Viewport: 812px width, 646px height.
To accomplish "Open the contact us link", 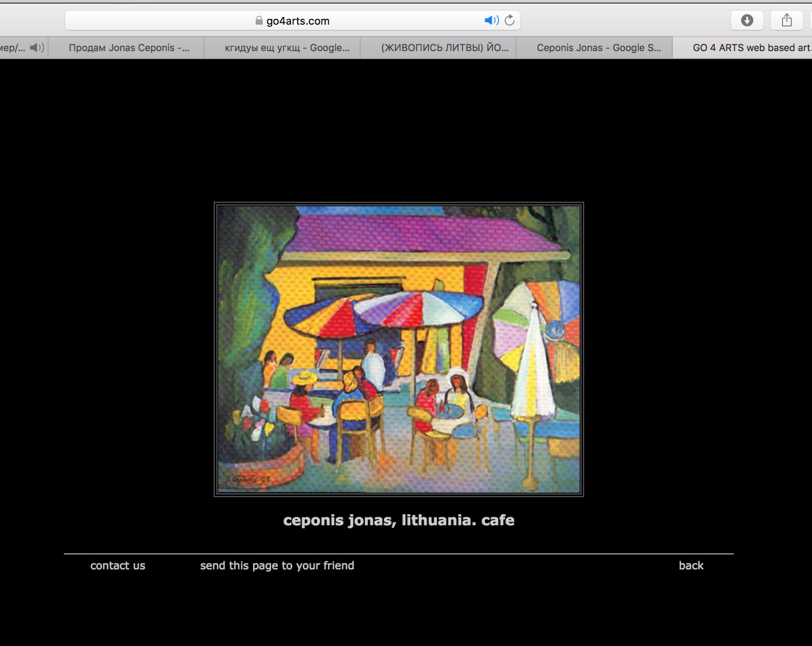I will pos(118,566).
